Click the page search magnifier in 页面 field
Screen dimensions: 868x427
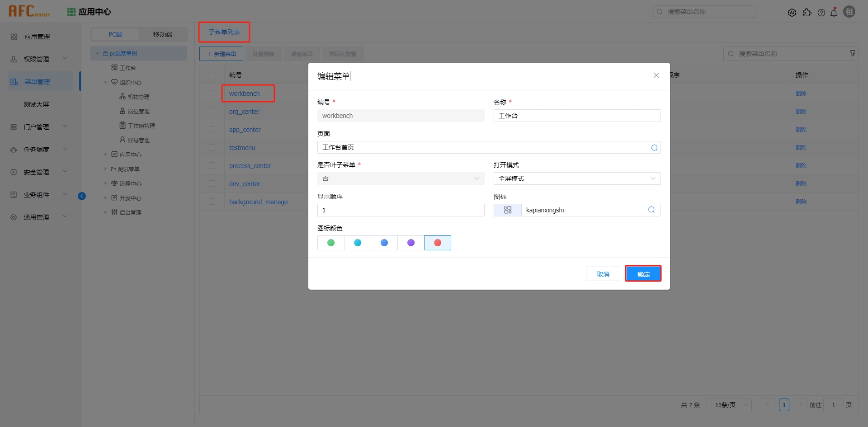654,147
